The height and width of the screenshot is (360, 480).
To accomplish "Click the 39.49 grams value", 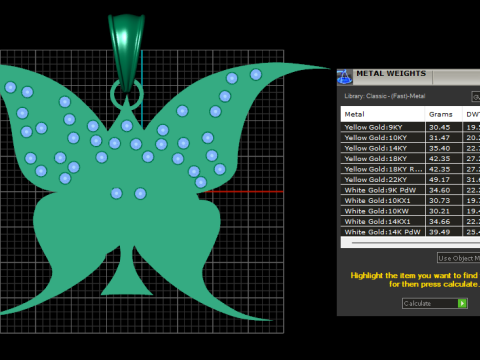I will (x=440, y=232).
